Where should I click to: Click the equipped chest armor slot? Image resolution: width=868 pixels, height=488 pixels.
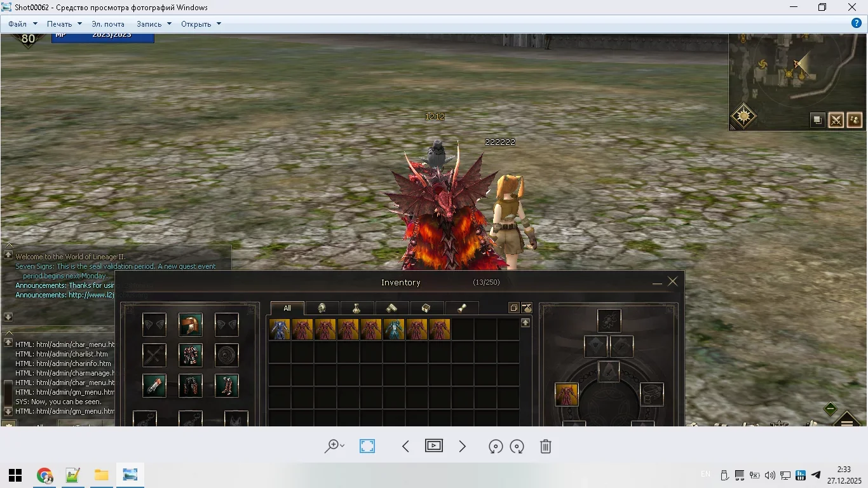[x=190, y=355]
